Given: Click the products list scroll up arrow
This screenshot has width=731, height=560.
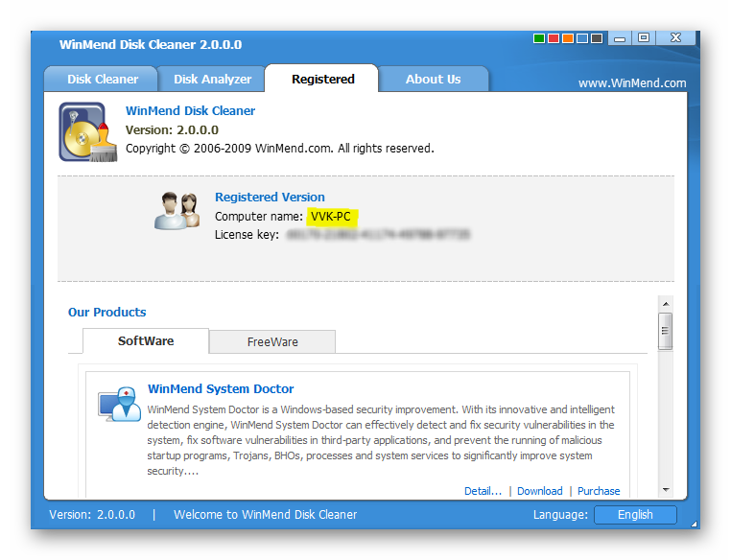Looking at the screenshot, I should point(666,304).
